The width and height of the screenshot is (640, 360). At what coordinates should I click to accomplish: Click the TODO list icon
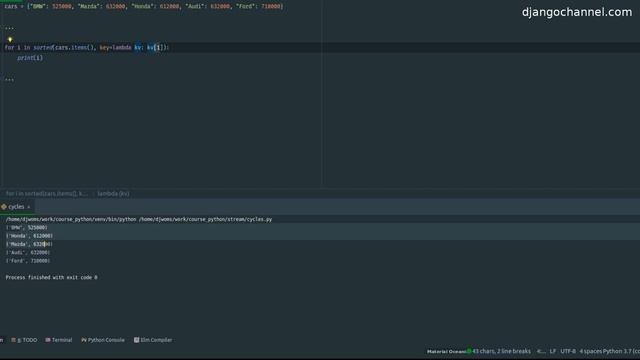pos(13,340)
